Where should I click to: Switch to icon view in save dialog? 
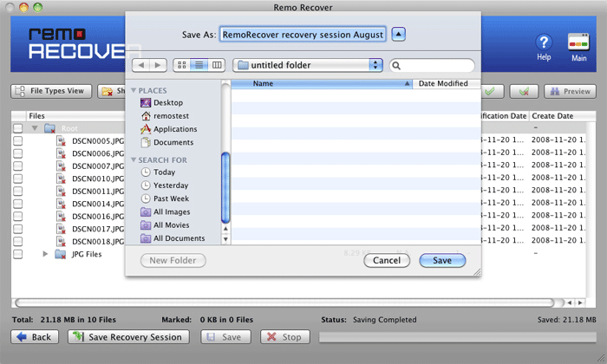[x=182, y=65]
